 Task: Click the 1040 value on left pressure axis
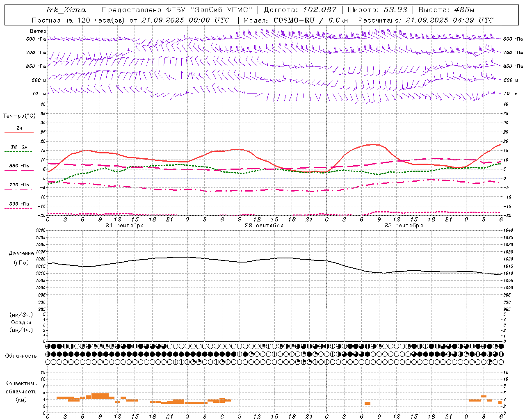click(x=41, y=231)
